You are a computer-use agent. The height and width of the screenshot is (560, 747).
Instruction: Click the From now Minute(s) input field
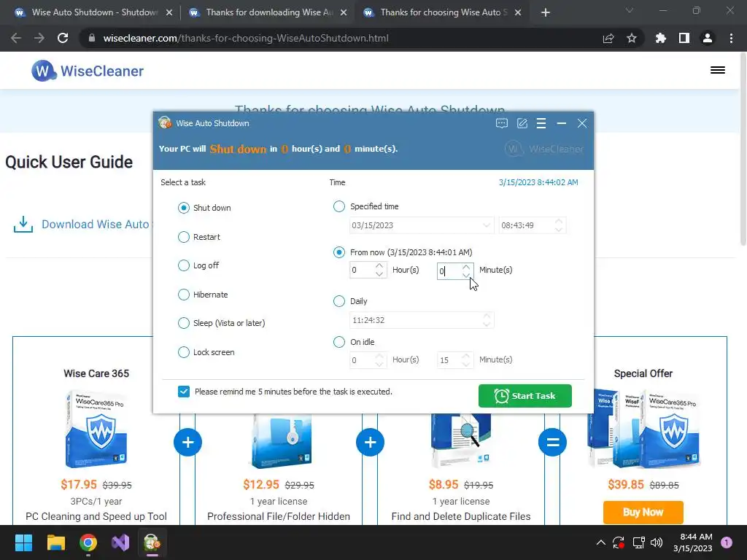click(x=449, y=271)
